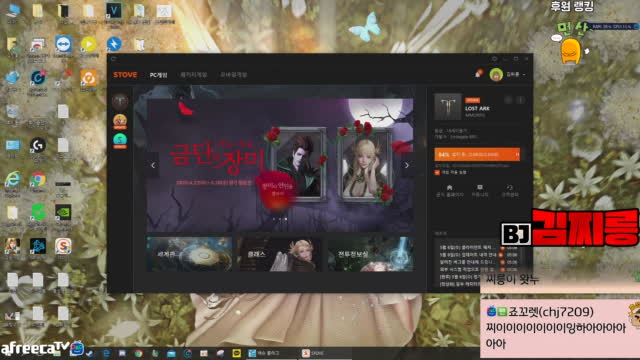Show next banner with right arrow
640x360 pixels.
(x=407, y=165)
